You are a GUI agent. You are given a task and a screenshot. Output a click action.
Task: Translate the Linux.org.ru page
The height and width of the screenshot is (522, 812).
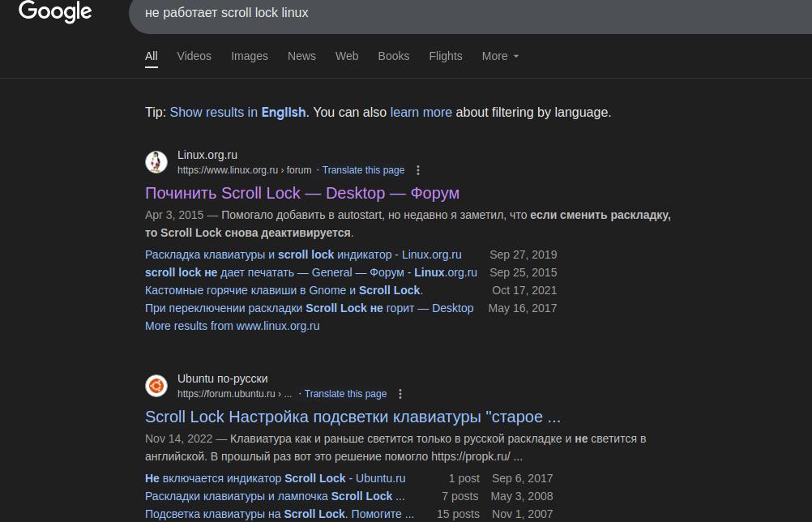point(364,170)
